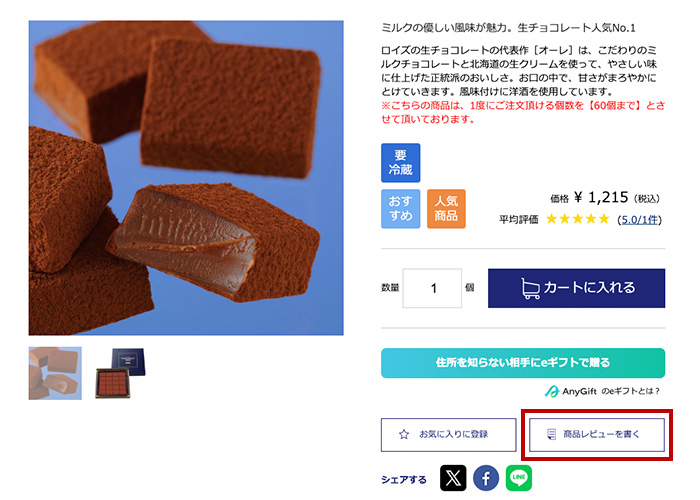Click the AnyGift logo icon
Viewport: 700px width, 500px height.
[x=552, y=392]
